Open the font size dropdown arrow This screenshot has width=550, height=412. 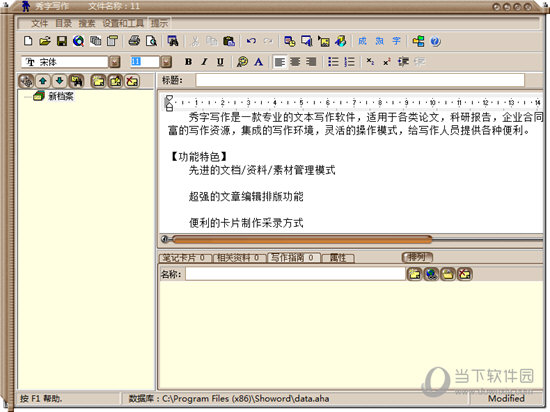166,62
